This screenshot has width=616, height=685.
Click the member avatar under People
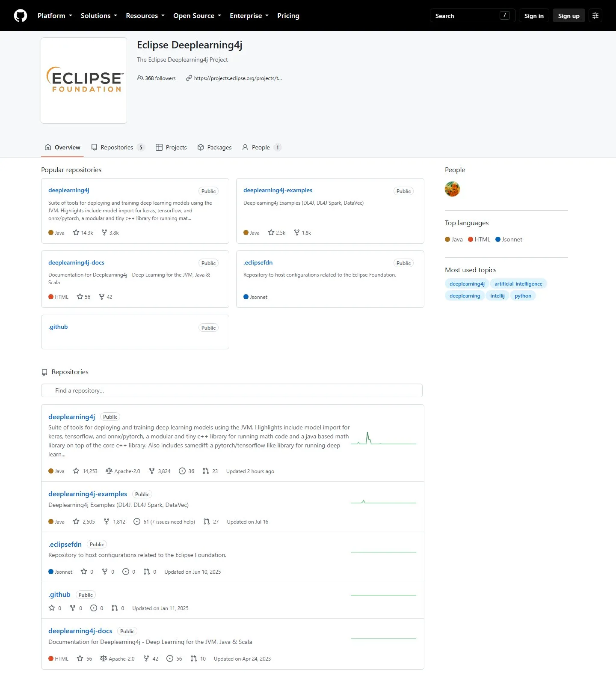(x=453, y=189)
